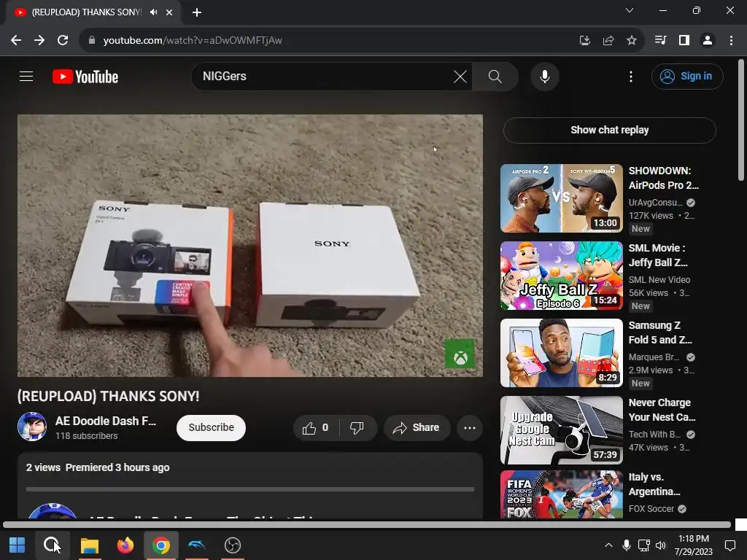Open taskbar search
747x560 pixels.
point(52,545)
